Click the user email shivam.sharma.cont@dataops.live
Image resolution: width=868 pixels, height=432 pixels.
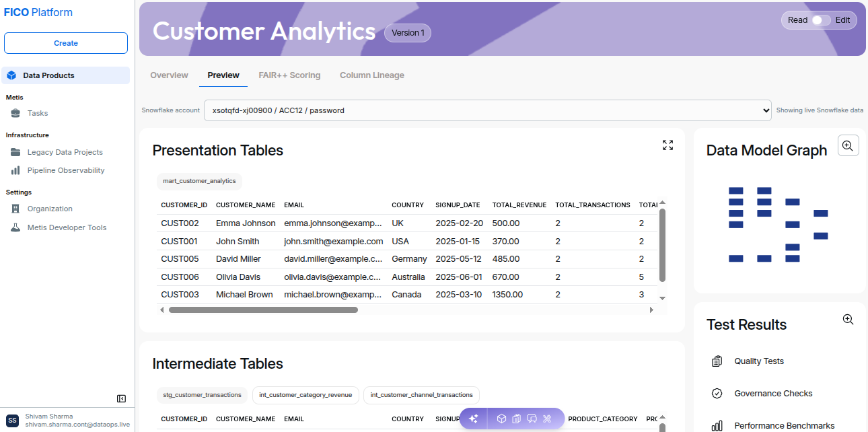click(77, 425)
